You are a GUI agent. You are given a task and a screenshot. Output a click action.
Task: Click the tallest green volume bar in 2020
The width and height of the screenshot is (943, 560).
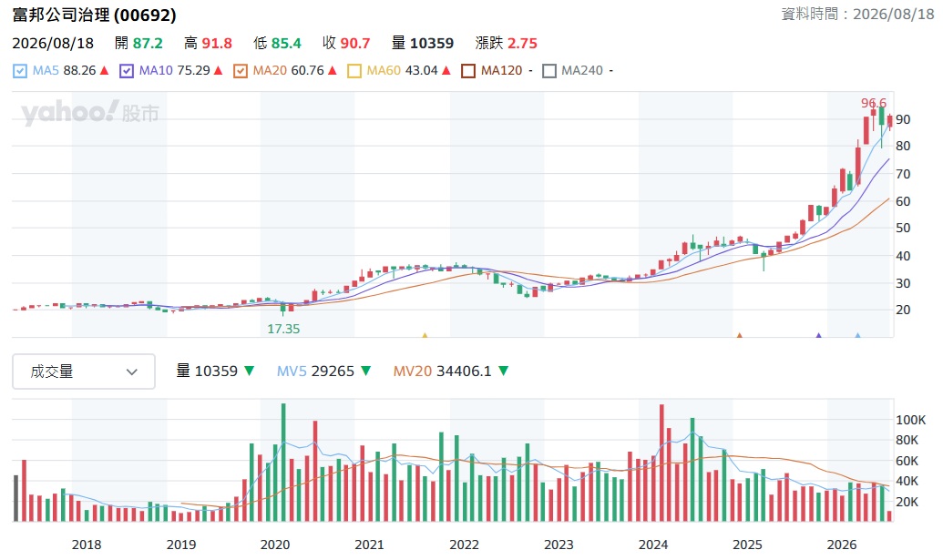[283, 462]
